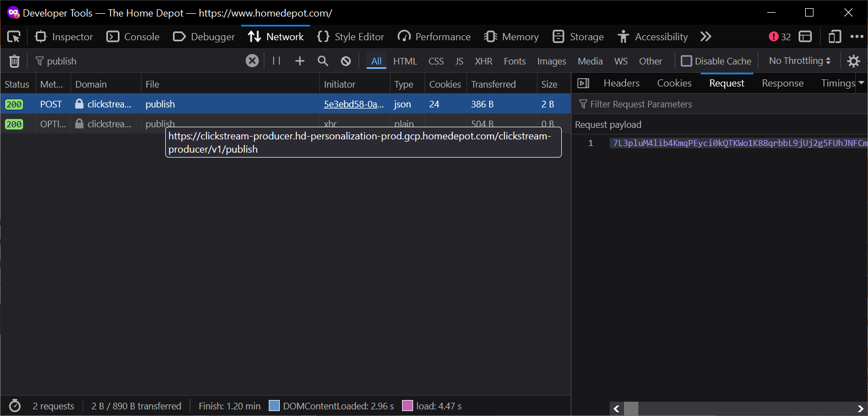Open the Accessibility panel

coord(653,37)
